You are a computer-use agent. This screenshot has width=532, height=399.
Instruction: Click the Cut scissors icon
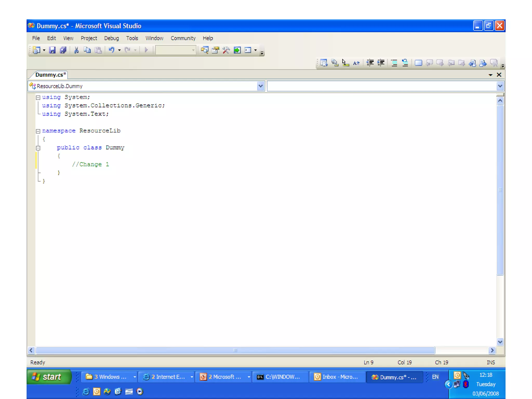point(76,50)
